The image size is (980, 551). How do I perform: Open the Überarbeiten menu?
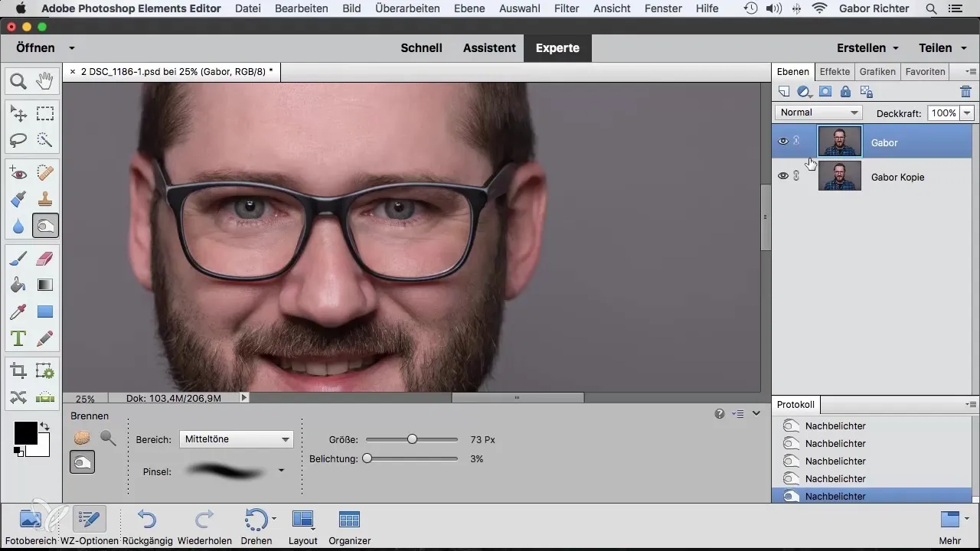tap(407, 8)
